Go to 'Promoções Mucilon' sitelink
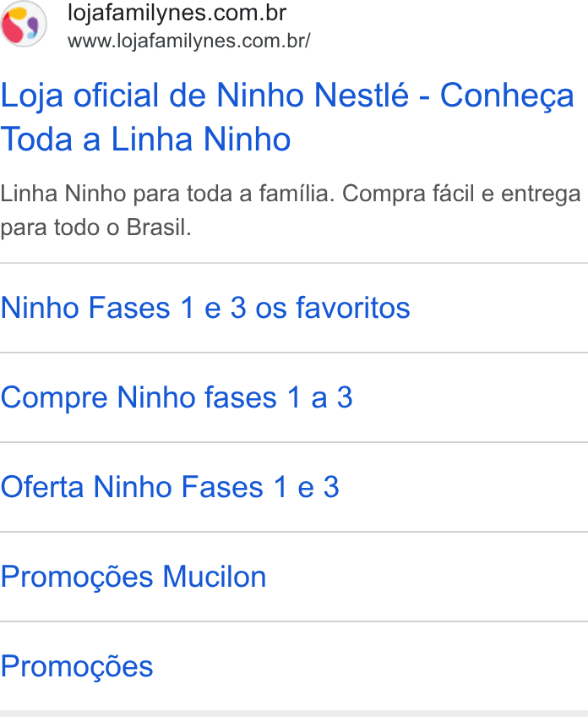 pyautogui.click(x=133, y=576)
